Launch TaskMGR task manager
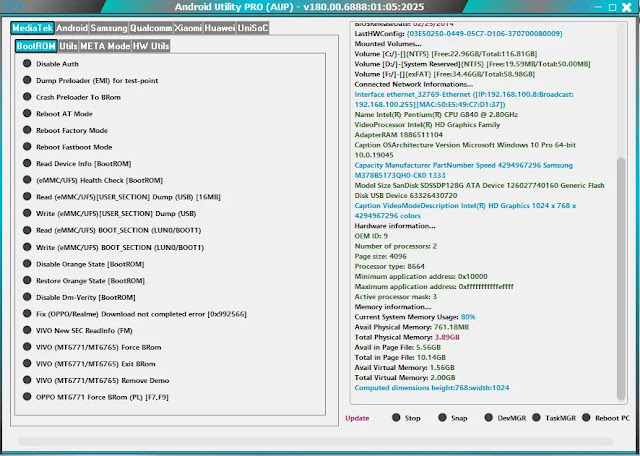Viewport: 640px width, 456px height. (554, 418)
